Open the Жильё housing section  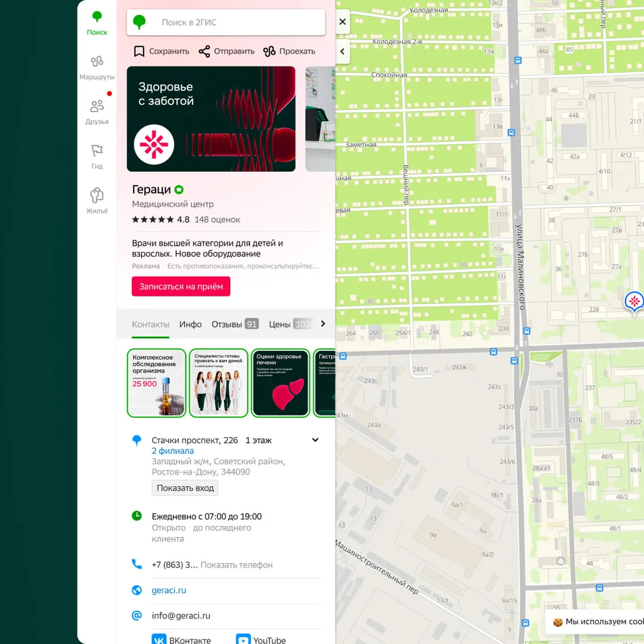[97, 202]
